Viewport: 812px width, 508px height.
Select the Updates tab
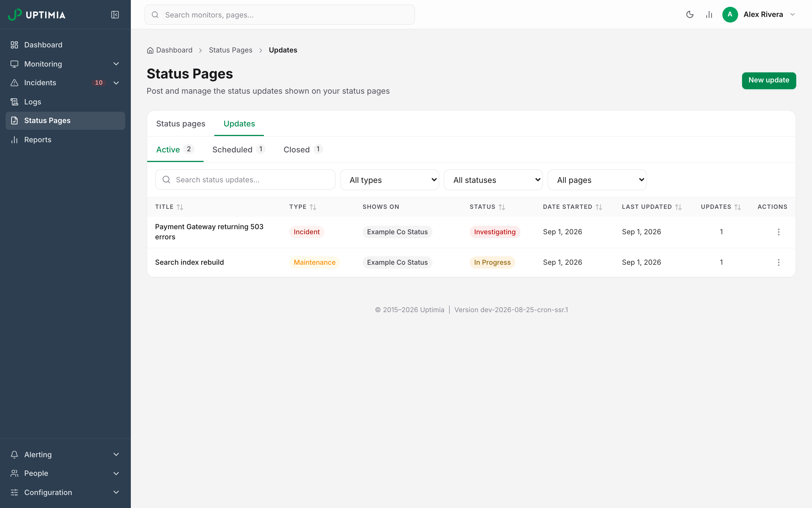[239, 124]
